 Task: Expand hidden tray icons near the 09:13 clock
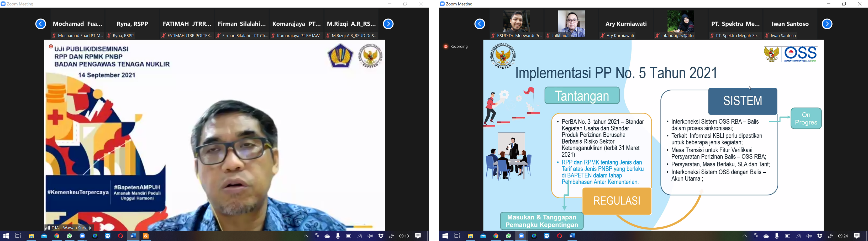tap(306, 236)
